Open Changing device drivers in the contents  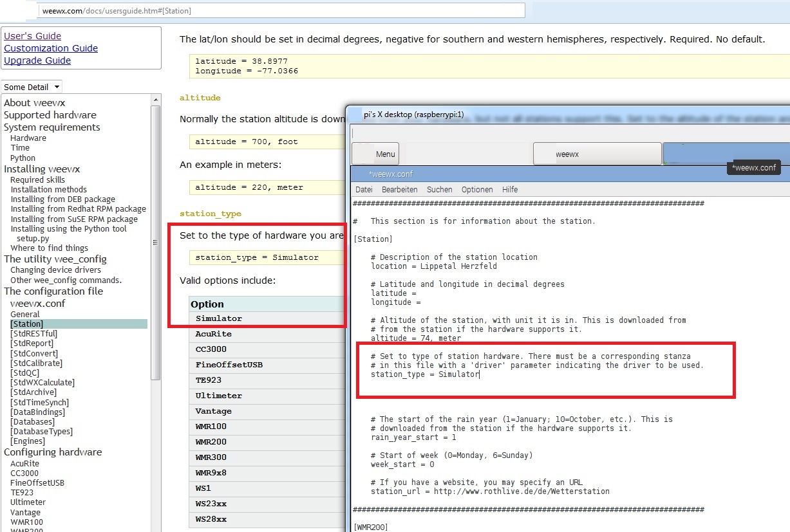tap(55, 270)
